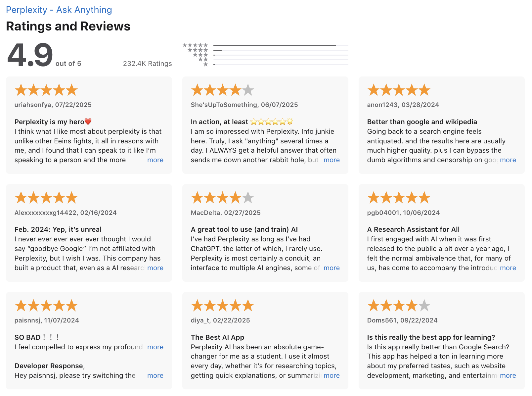
Task: Show the full developer response to paisnnsj
Action: pos(155,375)
